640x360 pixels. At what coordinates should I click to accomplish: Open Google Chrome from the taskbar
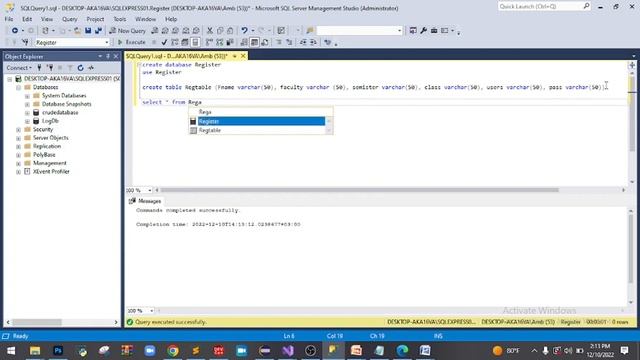click(173, 351)
